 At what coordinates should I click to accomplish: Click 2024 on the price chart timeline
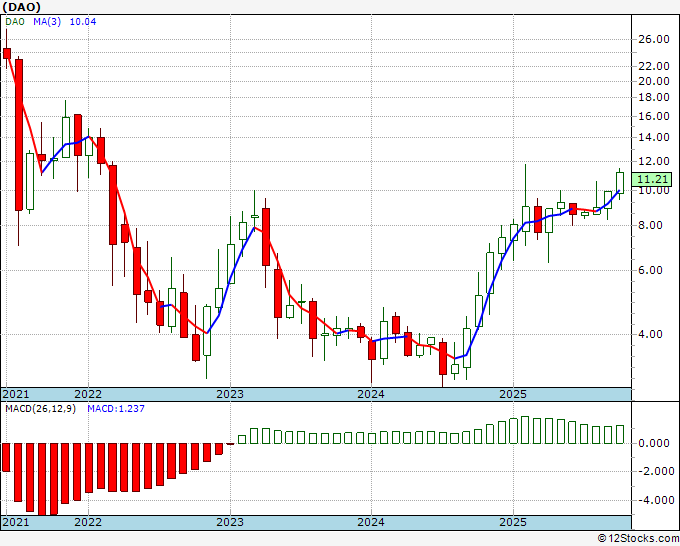371,394
